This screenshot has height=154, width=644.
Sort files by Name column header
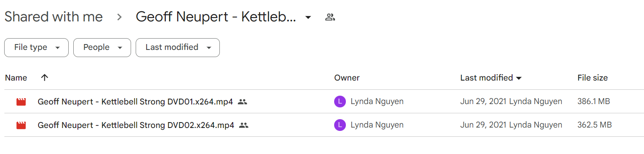coord(16,78)
